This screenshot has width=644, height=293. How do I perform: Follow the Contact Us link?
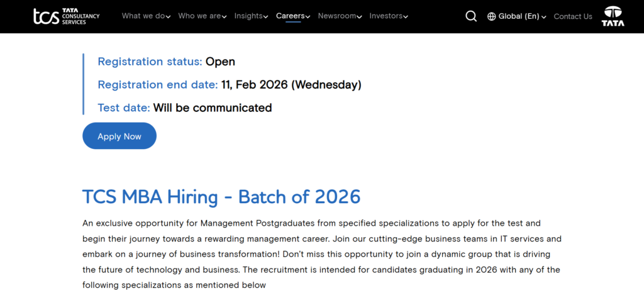[573, 16]
